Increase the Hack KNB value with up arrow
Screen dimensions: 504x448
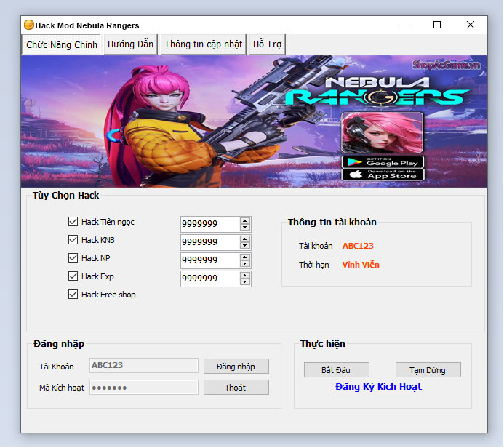click(x=245, y=239)
